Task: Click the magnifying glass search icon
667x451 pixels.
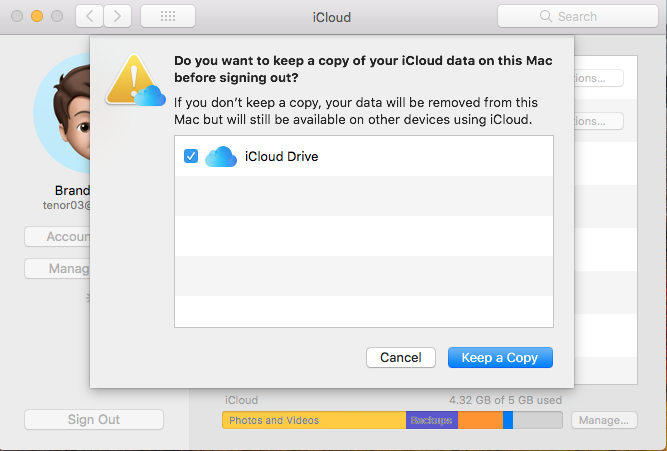Action: point(545,16)
